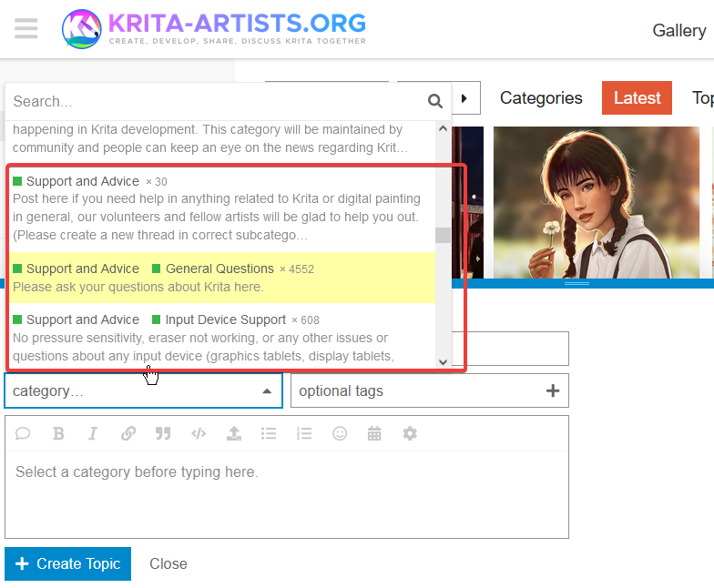This screenshot has height=588, width=714.
Task: Expand the right-arrow filter dropdown
Action: [464, 98]
